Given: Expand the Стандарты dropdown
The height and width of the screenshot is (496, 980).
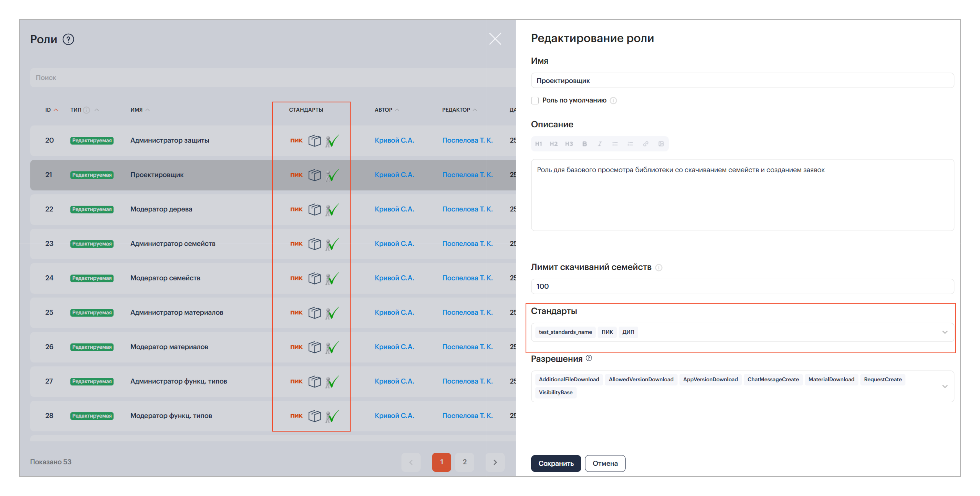Looking at the screenshot, I should pos(945,332).
